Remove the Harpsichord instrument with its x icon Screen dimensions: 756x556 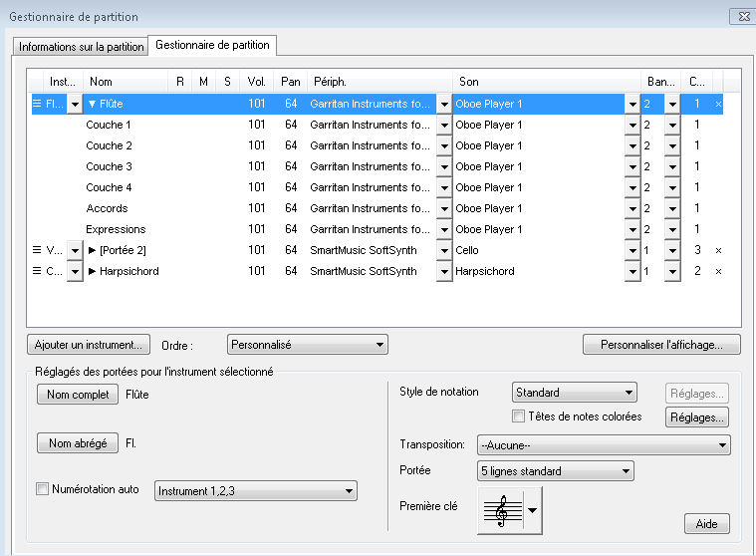tap(719, 271)
